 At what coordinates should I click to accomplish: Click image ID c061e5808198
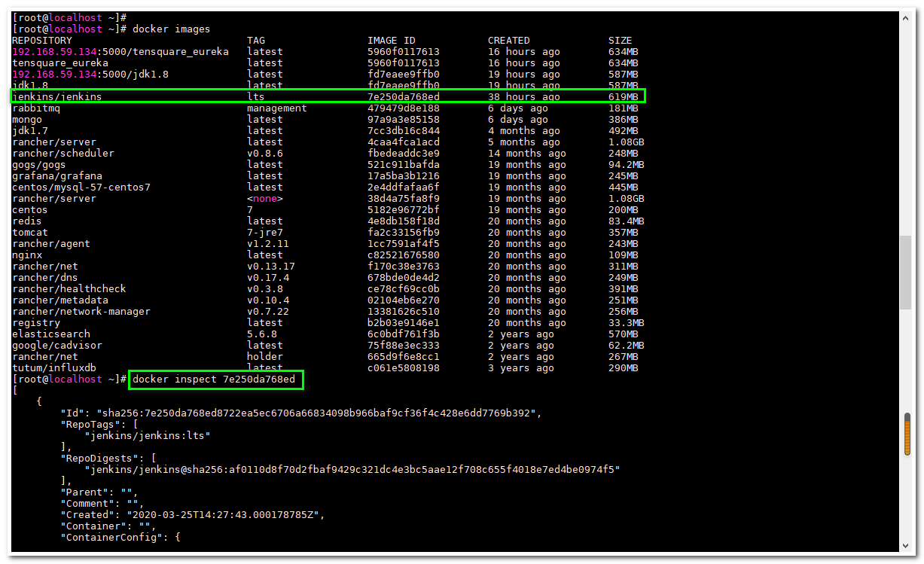(404, 367)
